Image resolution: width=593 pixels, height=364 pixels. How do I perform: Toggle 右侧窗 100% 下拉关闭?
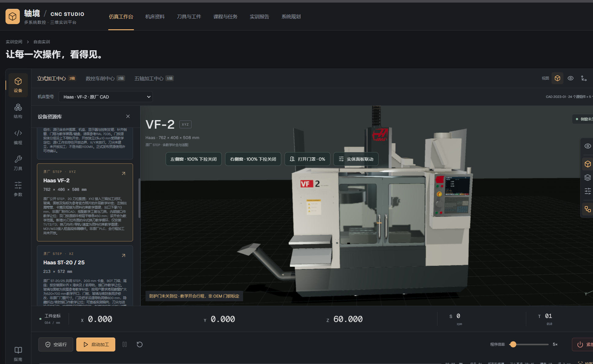253,159
